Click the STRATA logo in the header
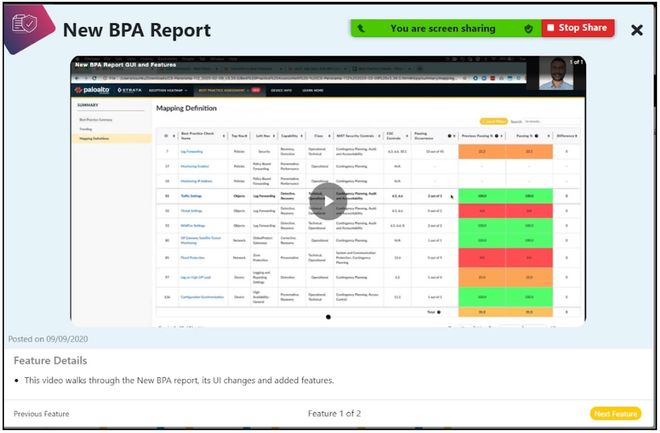Screen dimensions: 660x433 pyautogui.click(x=129, y=90)
